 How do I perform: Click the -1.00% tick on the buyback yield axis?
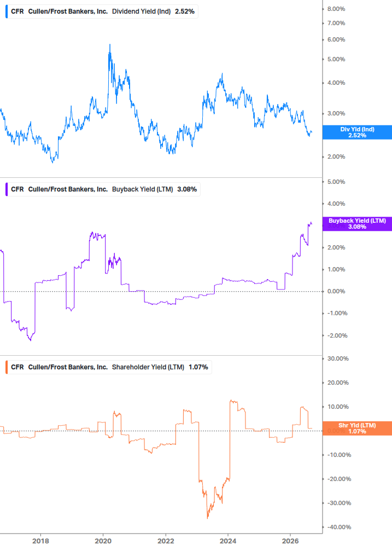tap(337, 313)
